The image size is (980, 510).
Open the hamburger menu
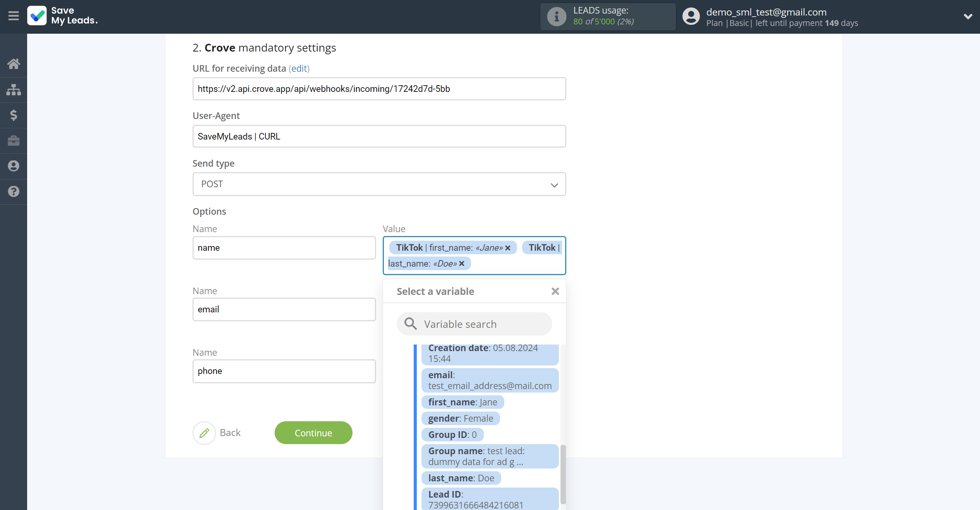[x=14, y=16]
